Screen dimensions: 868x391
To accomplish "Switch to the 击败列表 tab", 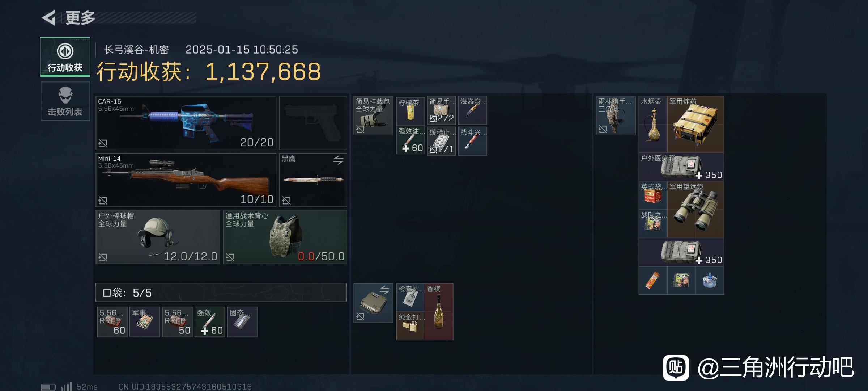I will [x=65, y=101].
